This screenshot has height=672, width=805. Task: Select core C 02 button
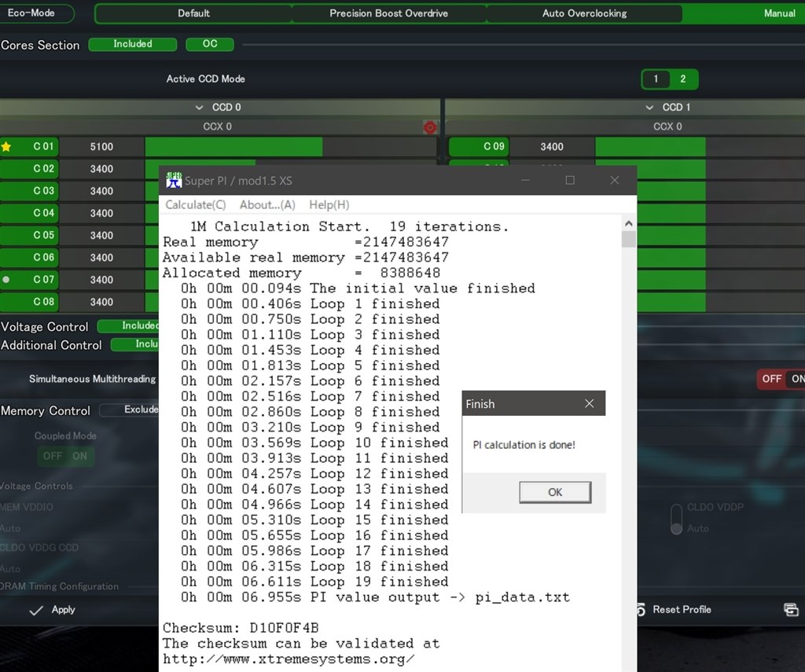tap(29, 169)
